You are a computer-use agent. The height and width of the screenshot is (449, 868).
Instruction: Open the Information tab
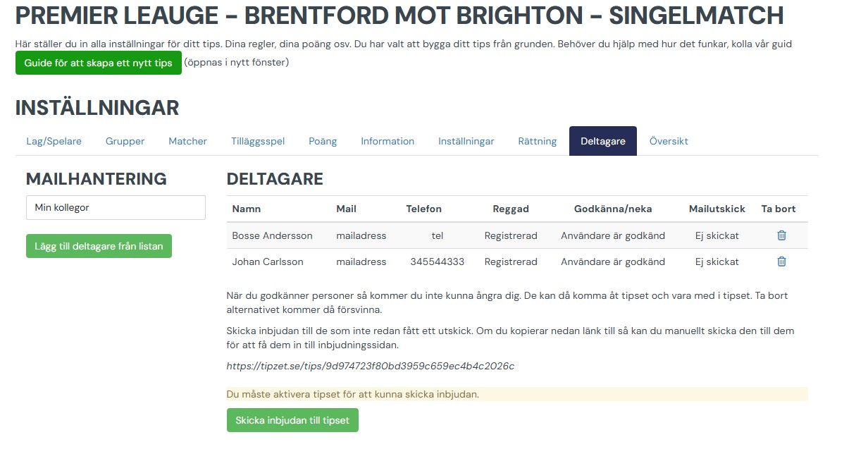tap(387, 141)
